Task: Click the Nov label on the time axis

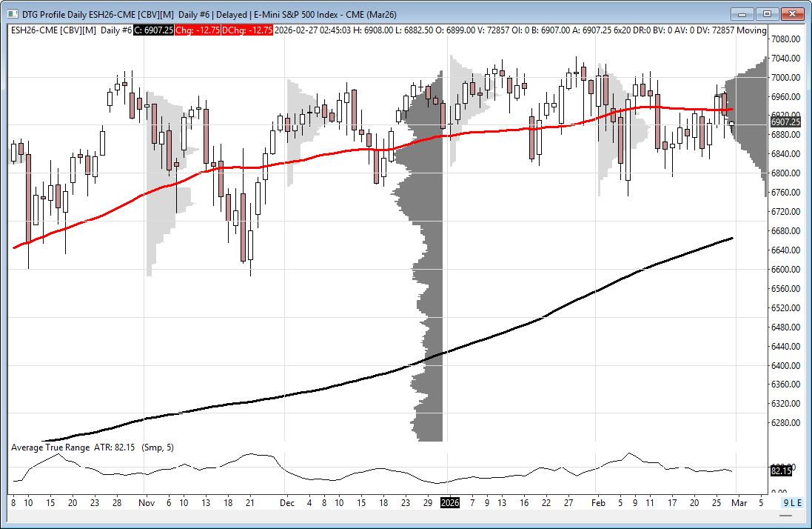Action: 146,503
